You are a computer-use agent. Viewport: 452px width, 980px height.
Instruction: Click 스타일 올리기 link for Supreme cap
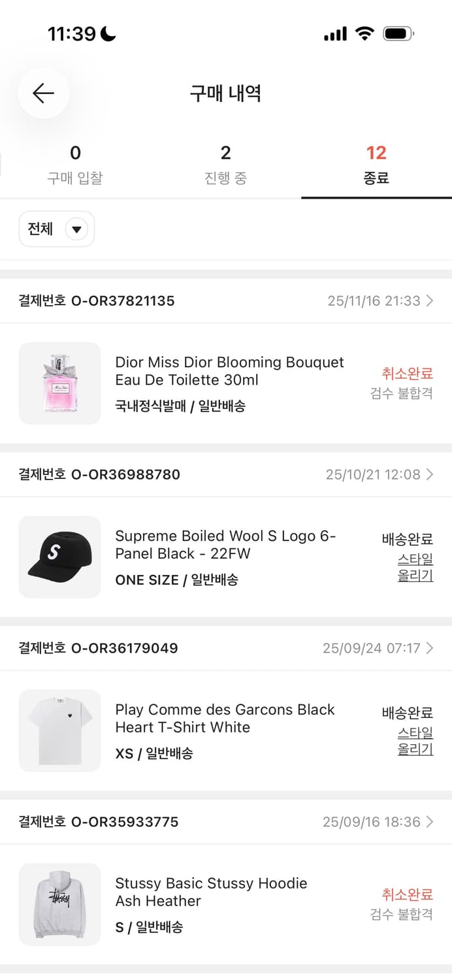click(x=415, y=567)
